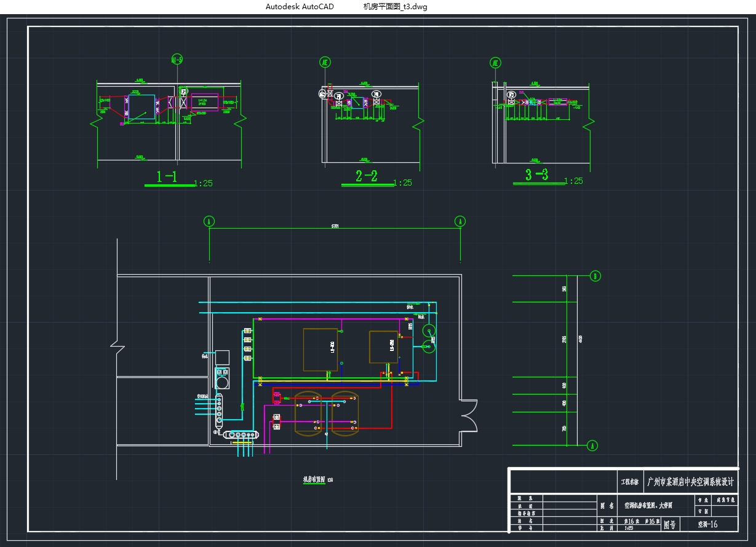Select the project title text in title block
Image resolution: width=756 pixels, height=547 pixels.
[690, 481]
